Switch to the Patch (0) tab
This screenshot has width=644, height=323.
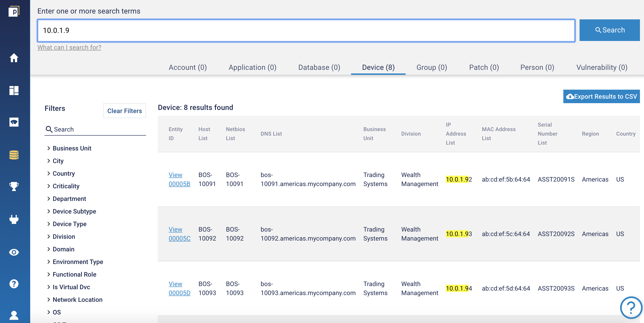[484, 67]
